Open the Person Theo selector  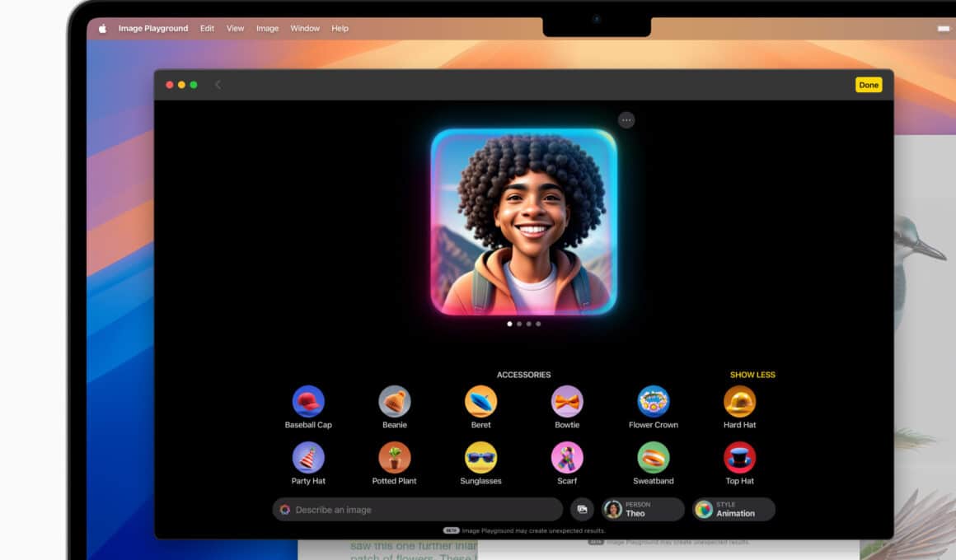pyautogui.click(x=643, y=510)
